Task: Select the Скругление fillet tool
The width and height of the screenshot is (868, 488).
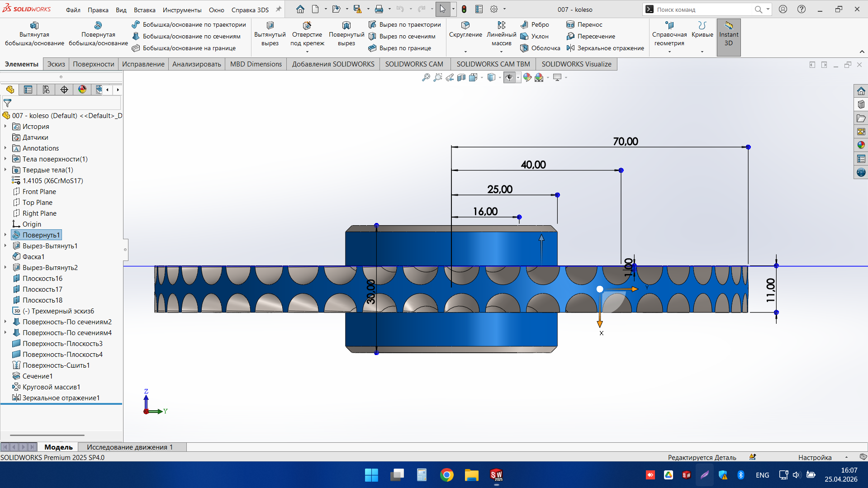Action: (x=465, y=30)
